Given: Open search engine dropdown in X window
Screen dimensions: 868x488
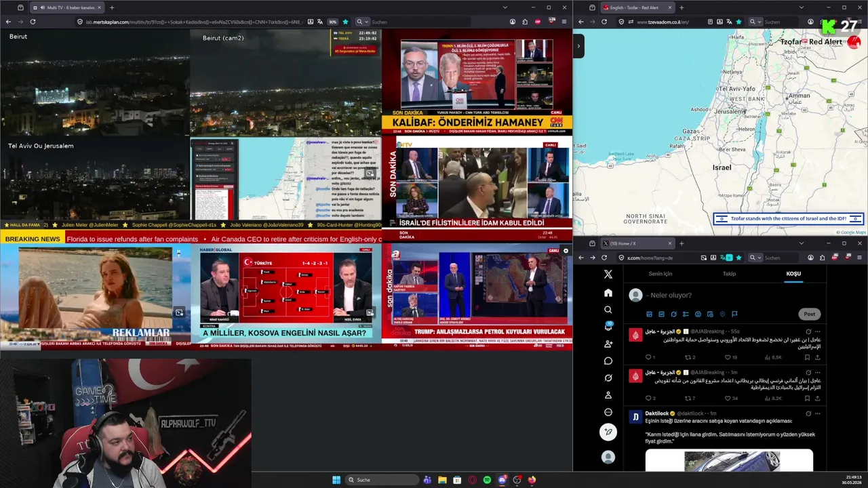Looking at the screenshot, I should (754, 258).
